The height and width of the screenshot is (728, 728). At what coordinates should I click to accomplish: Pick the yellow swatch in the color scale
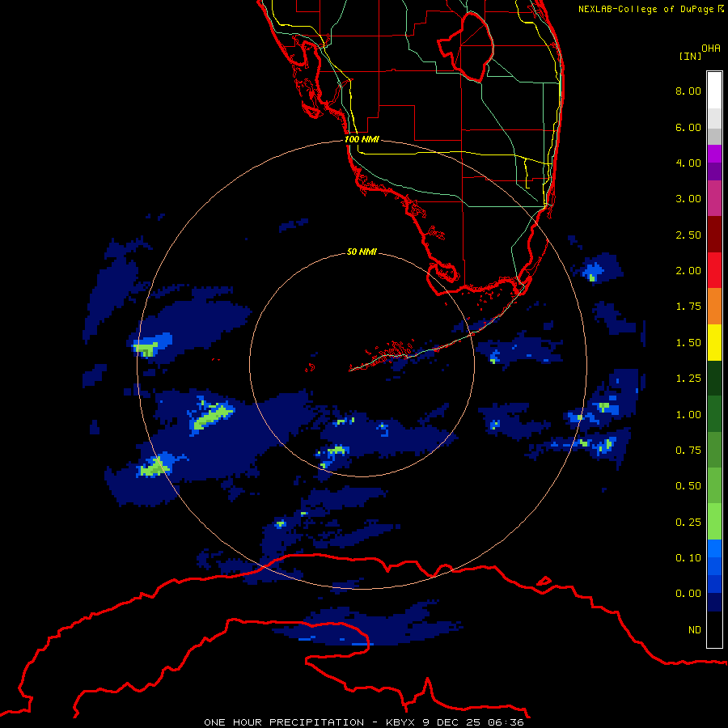(x=714, y=342)
